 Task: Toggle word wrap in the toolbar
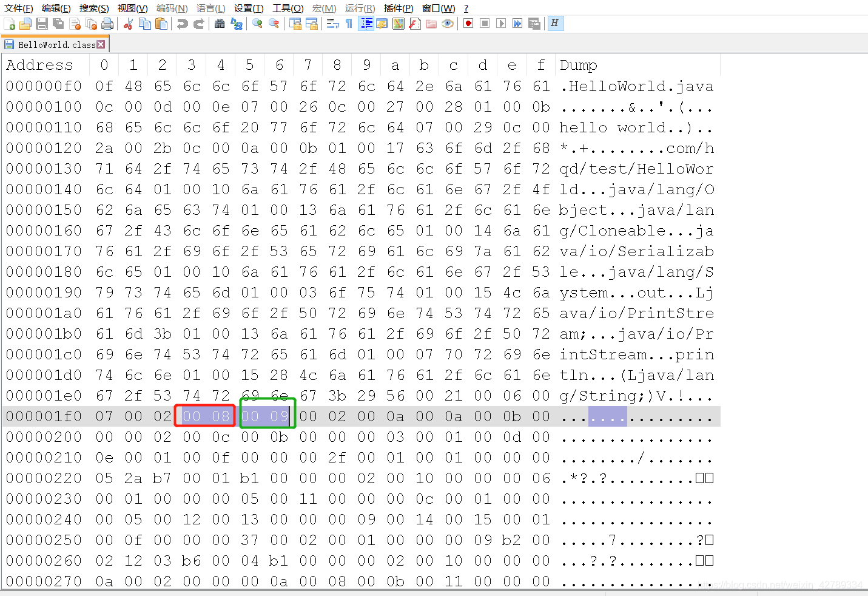tap(332, 24)
